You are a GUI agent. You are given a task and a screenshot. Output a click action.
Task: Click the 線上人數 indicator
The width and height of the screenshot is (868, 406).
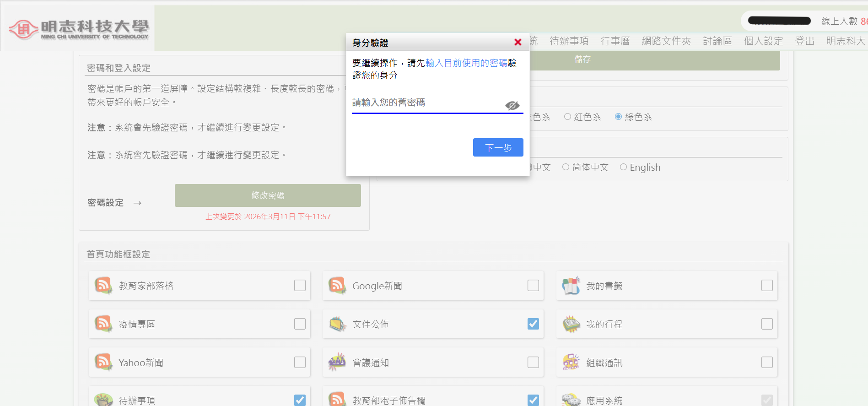click(844, 21)
